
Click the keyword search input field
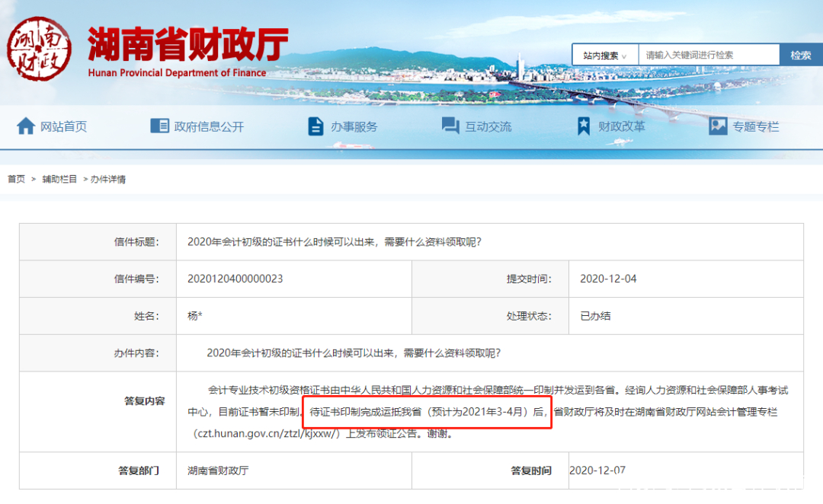[x=709, y=55]
